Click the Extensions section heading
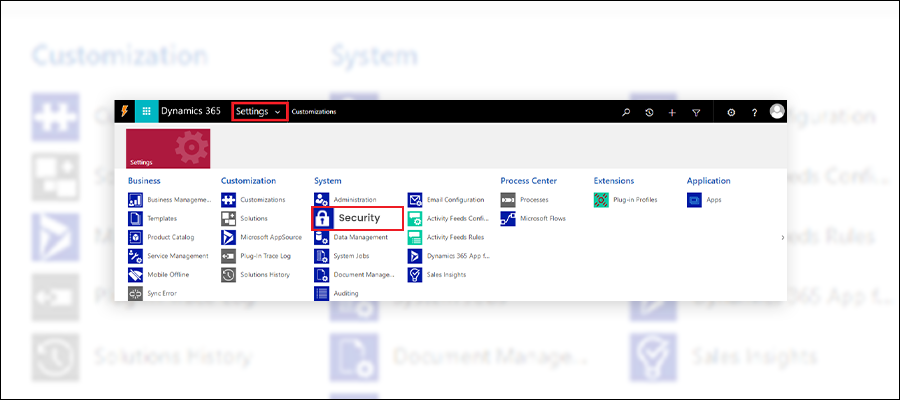Image resolution: width=900 pixels, height=400 pixels. click(614, 181)
